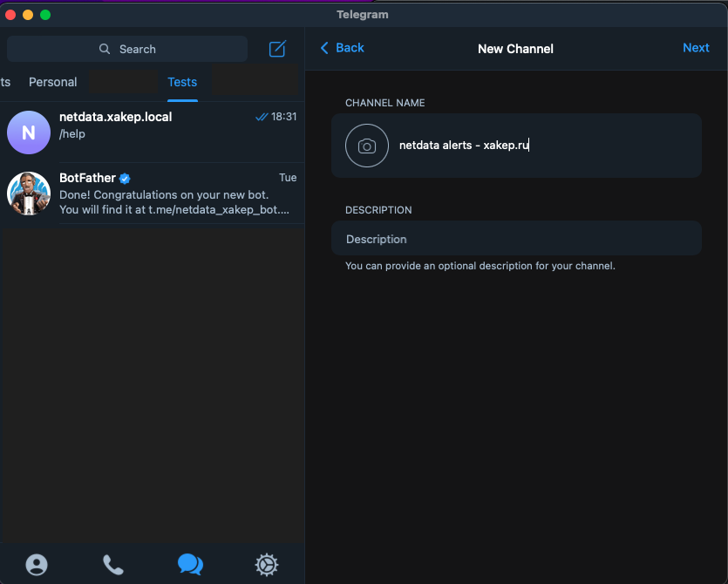
Task: Click the yellow minimize window button
Action: 28,15
